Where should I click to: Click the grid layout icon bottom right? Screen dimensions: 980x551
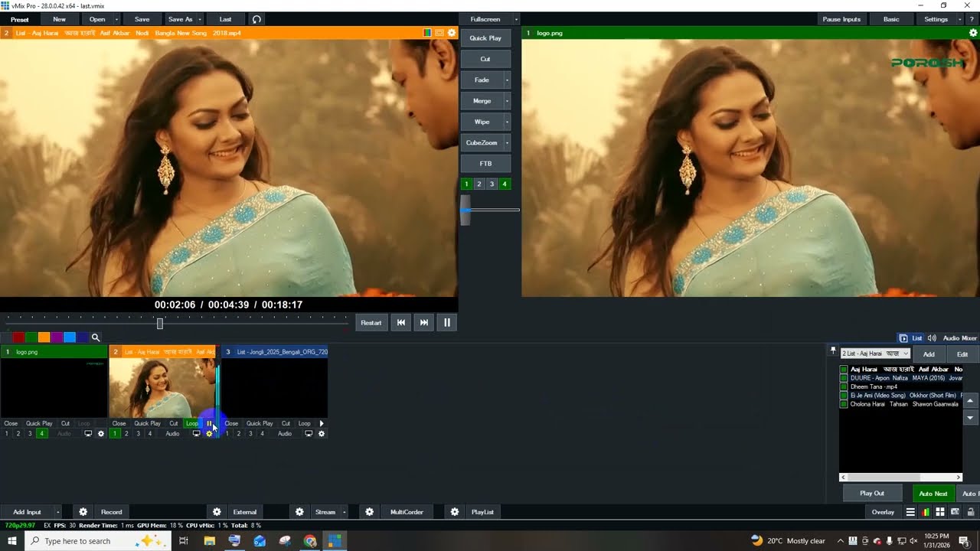(941, 512)
